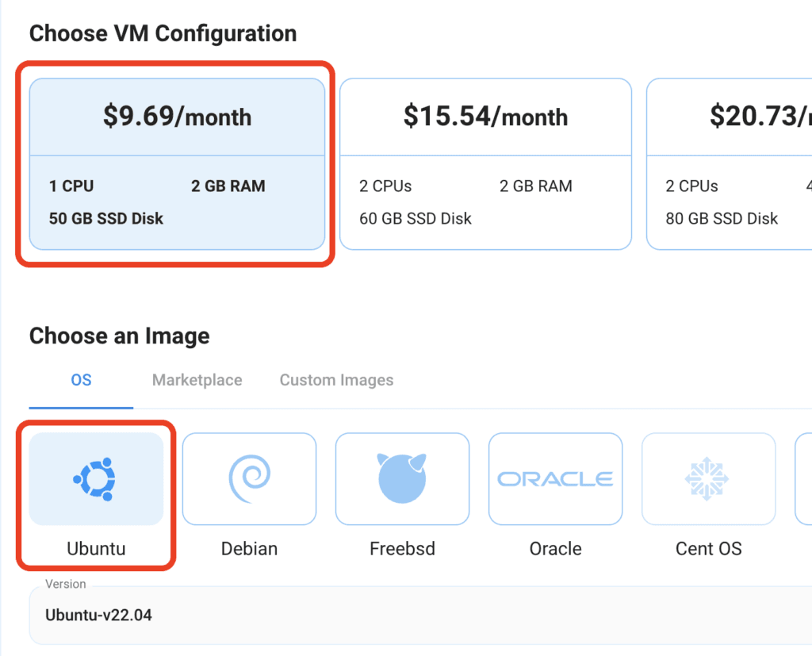Go to the Custom Images tab

336,380
